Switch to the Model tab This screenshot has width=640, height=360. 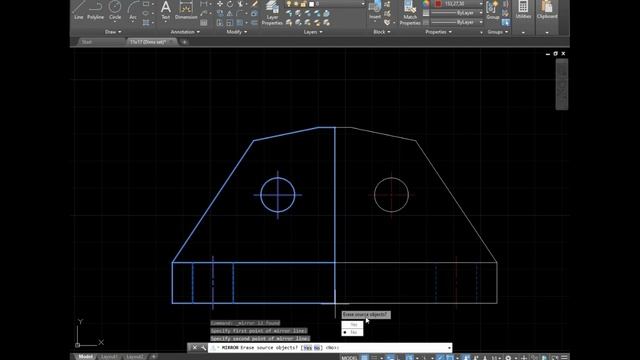[85, 357]
